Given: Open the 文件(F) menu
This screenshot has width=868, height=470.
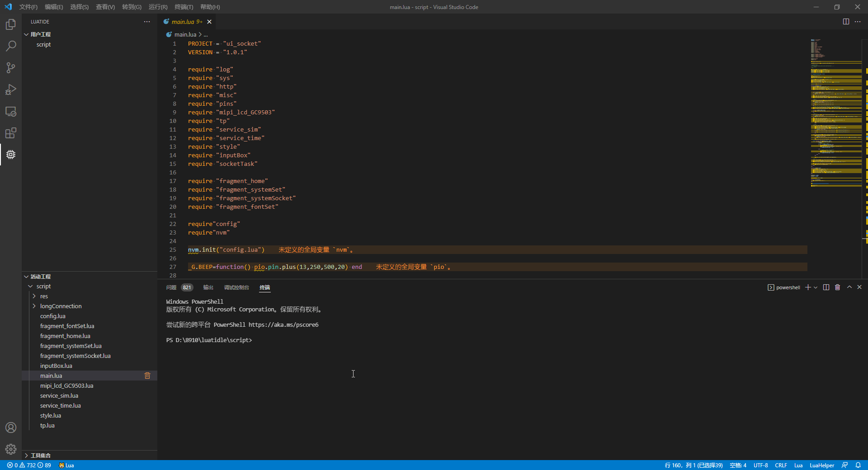Looking at the screenshot, I should [28, 7].
